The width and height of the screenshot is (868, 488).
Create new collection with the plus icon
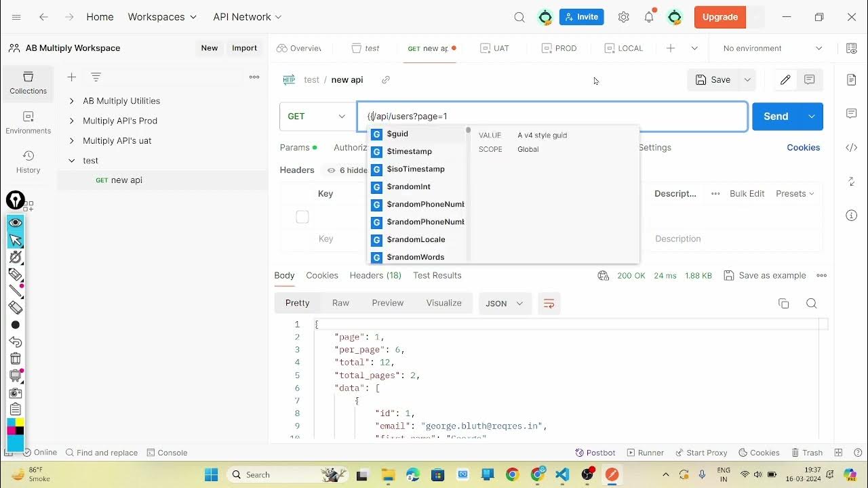(71, 77)
